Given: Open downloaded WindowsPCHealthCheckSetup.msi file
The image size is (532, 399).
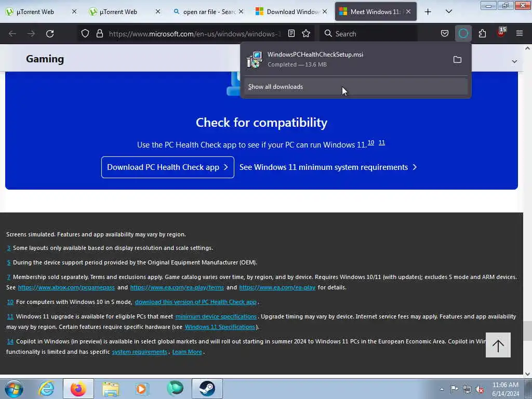Looking at the screenshot, I should pos(346,59).
